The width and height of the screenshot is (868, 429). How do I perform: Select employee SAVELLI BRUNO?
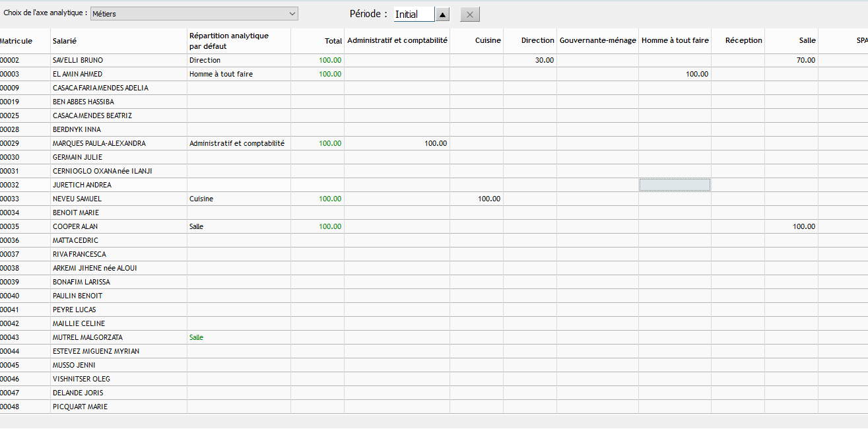tap(78, 60)
